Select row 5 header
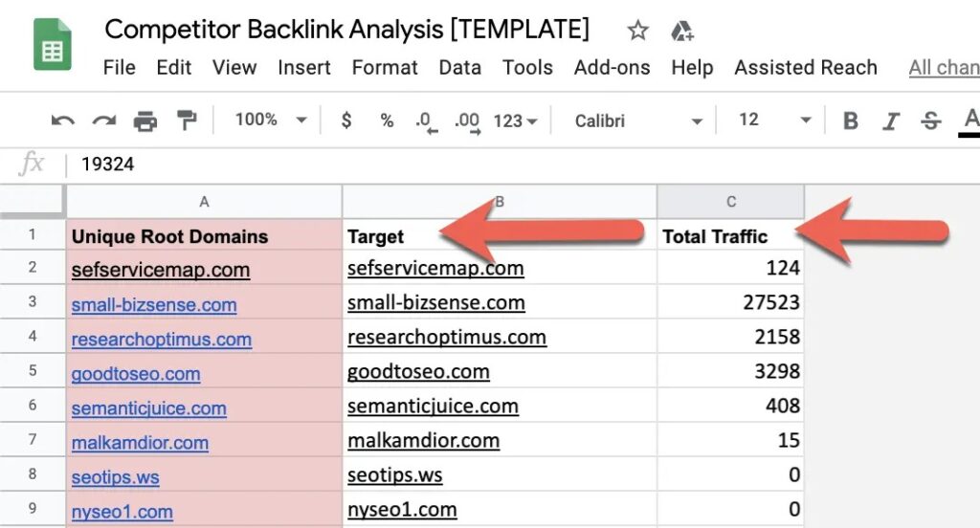Screen dimensions: 980x528 pos(32,370)
